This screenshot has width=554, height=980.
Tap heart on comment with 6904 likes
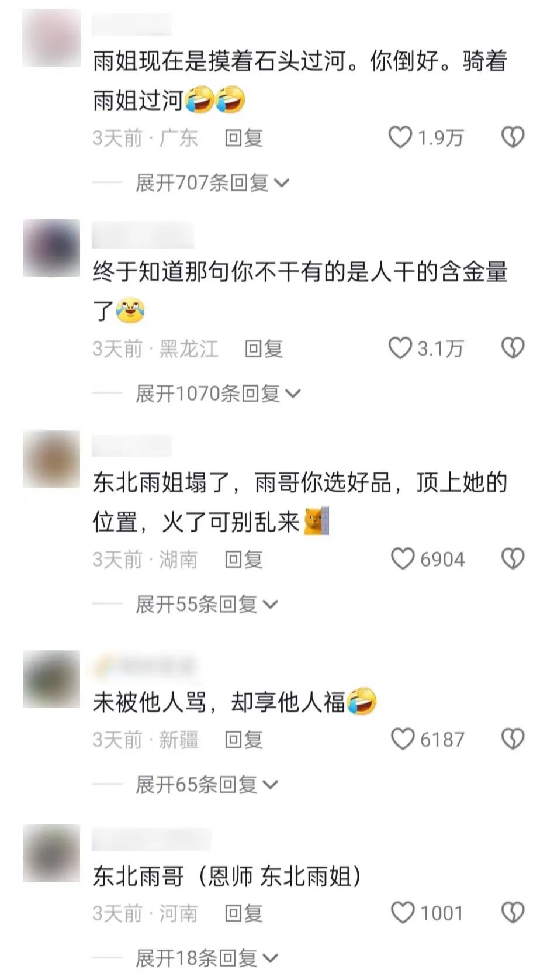point(403,558)
